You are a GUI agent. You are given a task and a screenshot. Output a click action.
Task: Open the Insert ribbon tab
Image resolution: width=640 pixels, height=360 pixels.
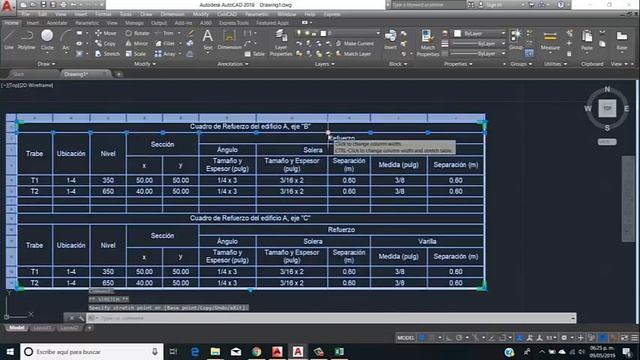(33, 23)
